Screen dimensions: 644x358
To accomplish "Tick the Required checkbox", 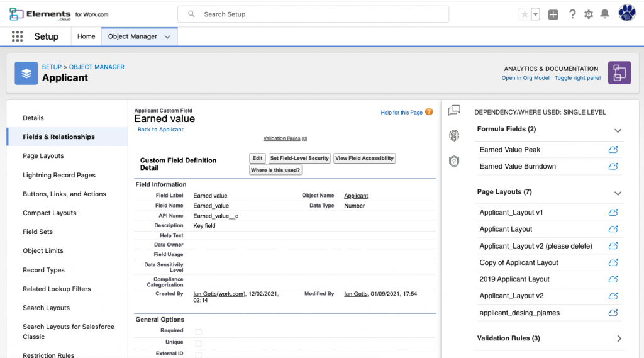I will 199,332.
